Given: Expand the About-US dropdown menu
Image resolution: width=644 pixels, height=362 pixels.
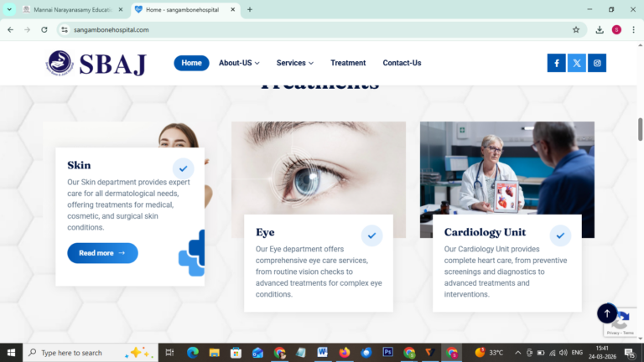Looking at the screenshot, I should pos(239,63).
